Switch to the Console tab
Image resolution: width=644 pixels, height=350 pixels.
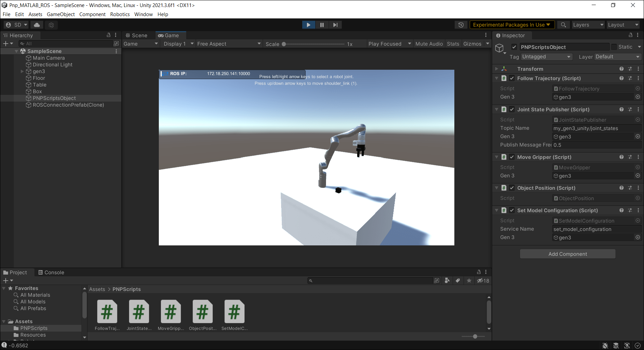point(54,272)
